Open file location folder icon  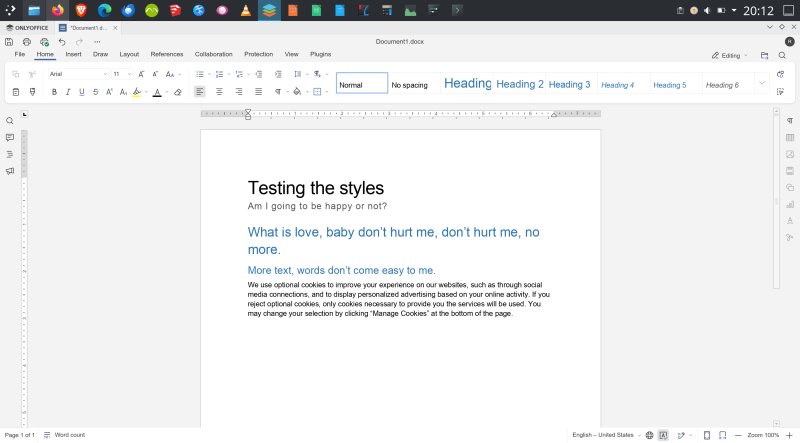(764, 55)
